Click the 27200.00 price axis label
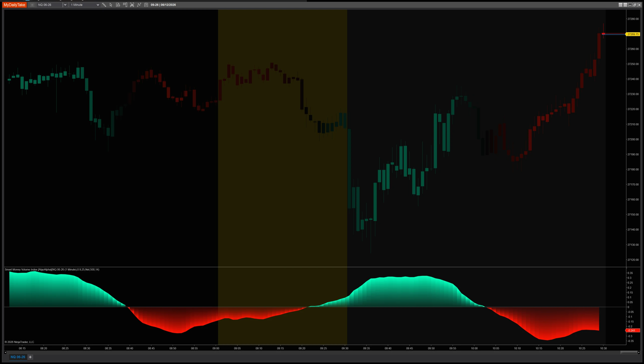 (x=633, y=139)
